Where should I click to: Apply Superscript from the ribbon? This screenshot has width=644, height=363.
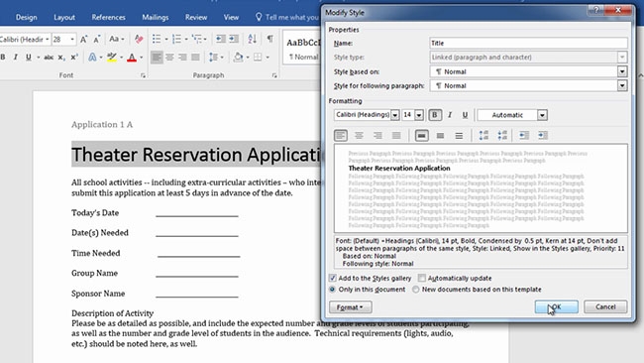[74, 58]
